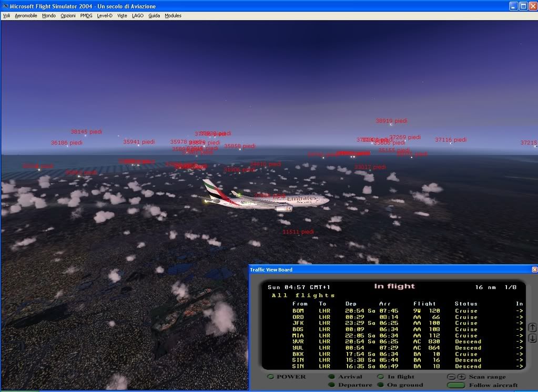Click the YVR origin code in flight list
The width and height of the screenshot is (538, 392).
click(298, 342)
